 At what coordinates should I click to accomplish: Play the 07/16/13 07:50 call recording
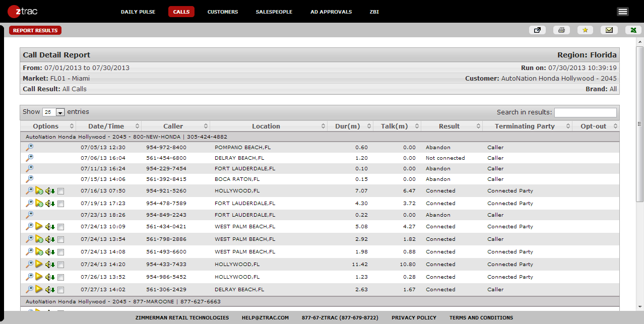[39, 190]
